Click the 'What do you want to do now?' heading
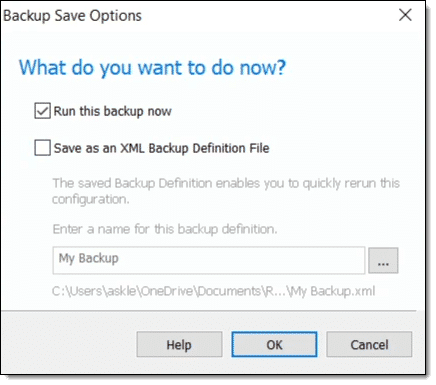 152,67
